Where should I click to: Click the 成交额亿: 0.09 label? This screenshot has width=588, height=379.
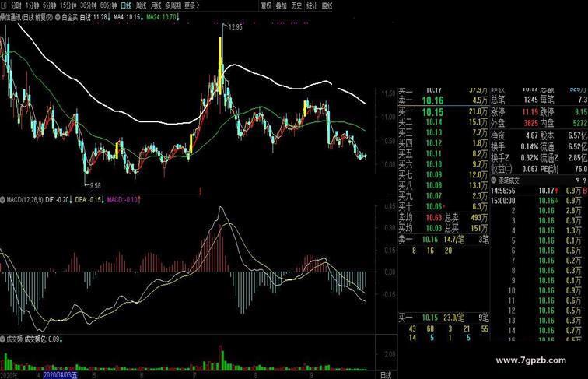click(x=44, y=339)
